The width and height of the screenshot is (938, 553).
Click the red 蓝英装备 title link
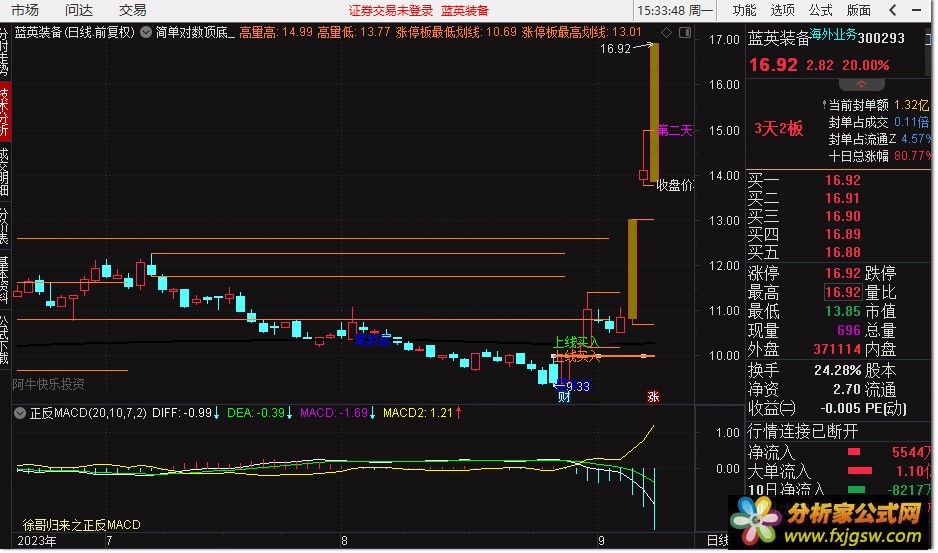465,11
